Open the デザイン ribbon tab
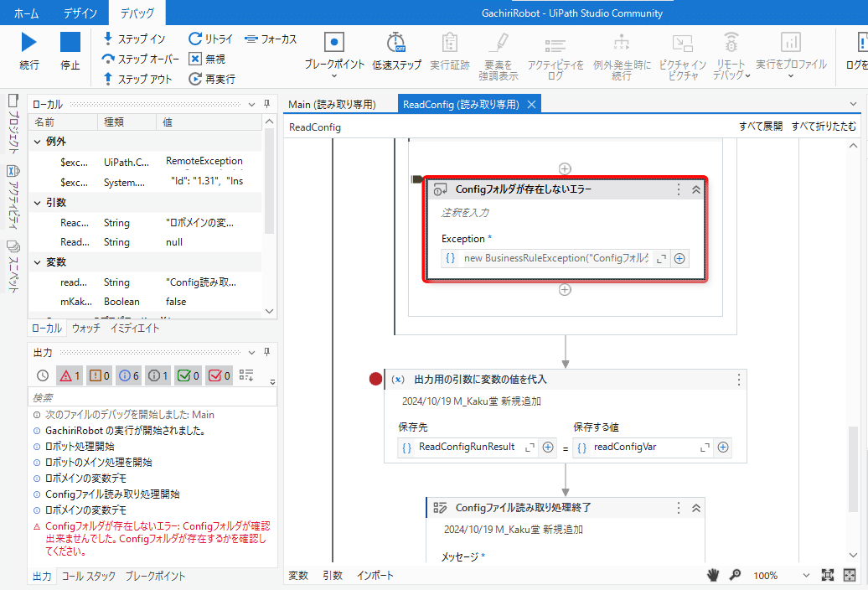Screen dimensions: 868x590 click(80, 13)
